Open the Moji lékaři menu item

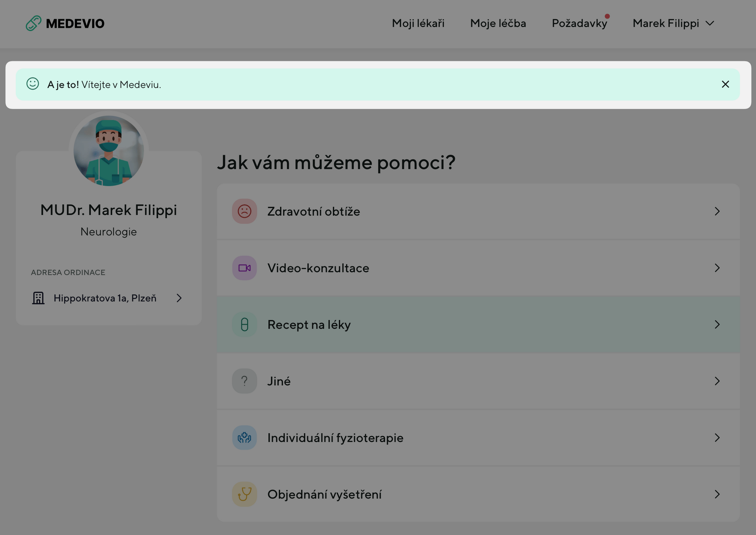418,23
